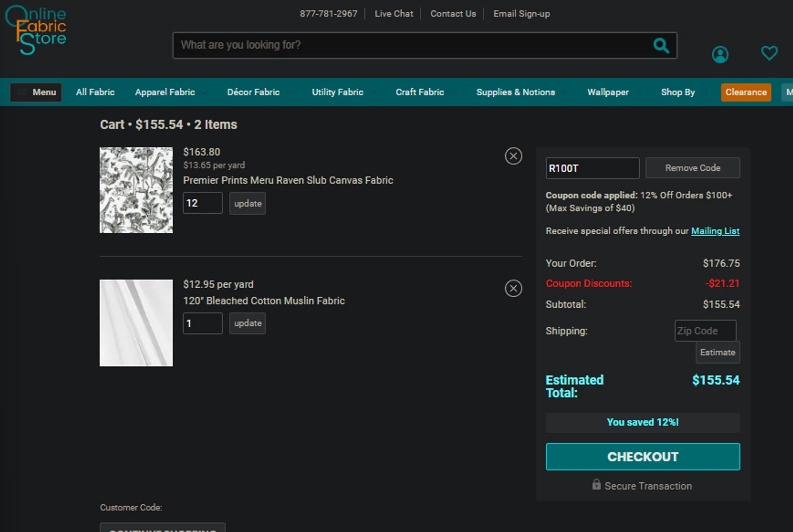
Task: Click the Secure Transaction lock icon
Action: (596, 484)
